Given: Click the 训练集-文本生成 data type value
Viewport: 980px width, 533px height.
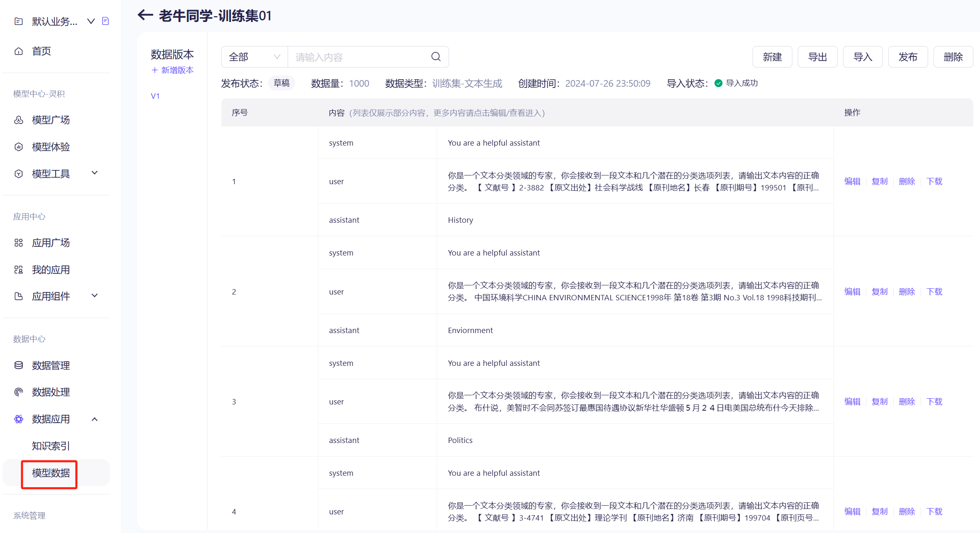Looking at the screenshot, I should 467,83.
